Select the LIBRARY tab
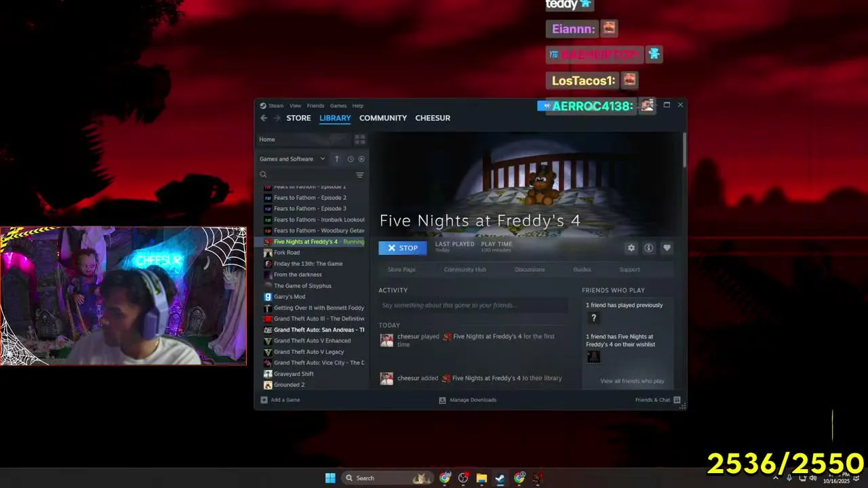The width and height of the screenshot is (868, 488). click(x=335, y=118)
